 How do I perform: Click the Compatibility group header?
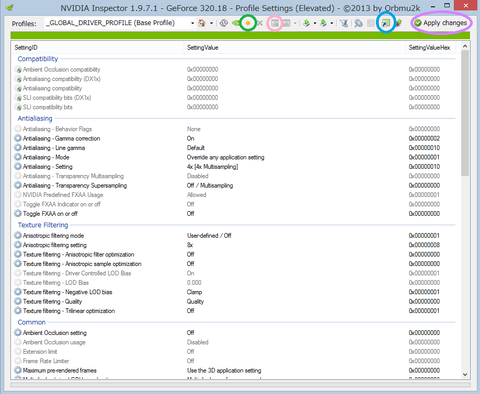coord(38,59)
